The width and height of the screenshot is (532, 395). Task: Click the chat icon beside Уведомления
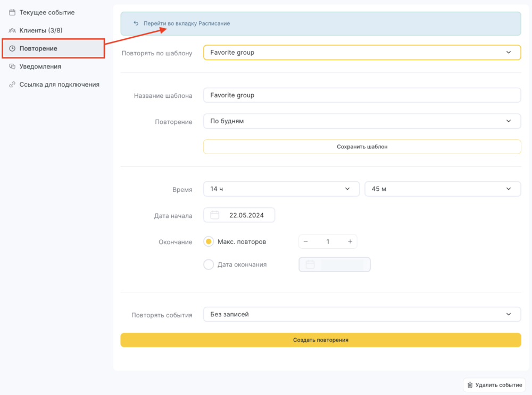[x=12, y=66]
